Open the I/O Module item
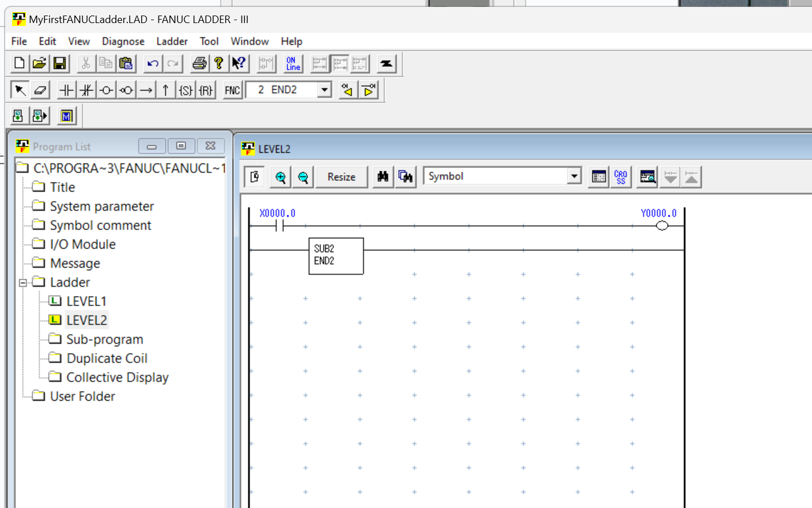 tap(82, 244)
